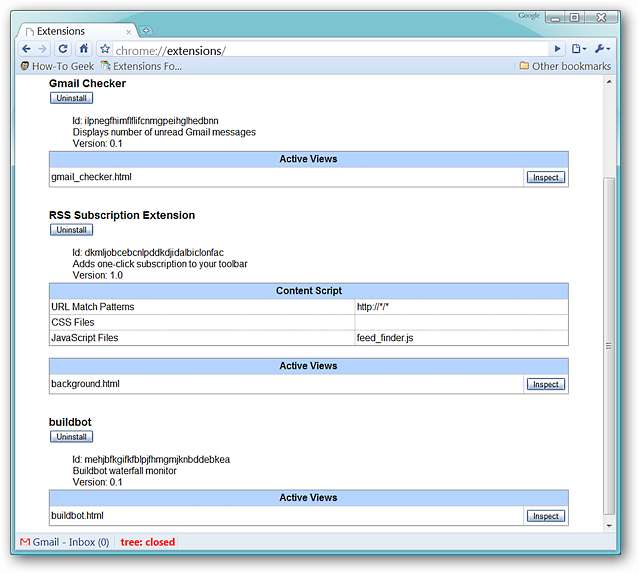The image size is (639, 573).
Task: Open the wrench Tools menu
Action: 603,49
